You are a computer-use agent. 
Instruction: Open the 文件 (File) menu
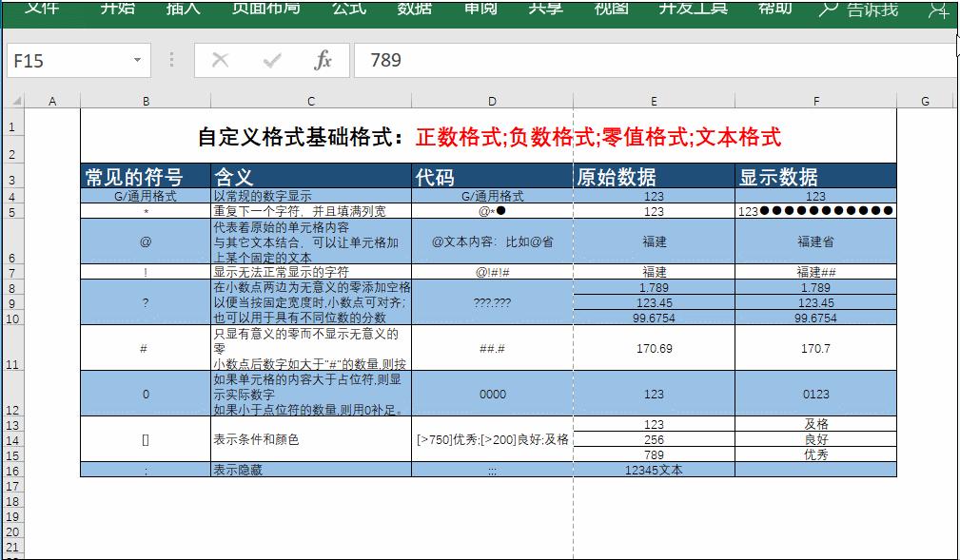point(40,10)
